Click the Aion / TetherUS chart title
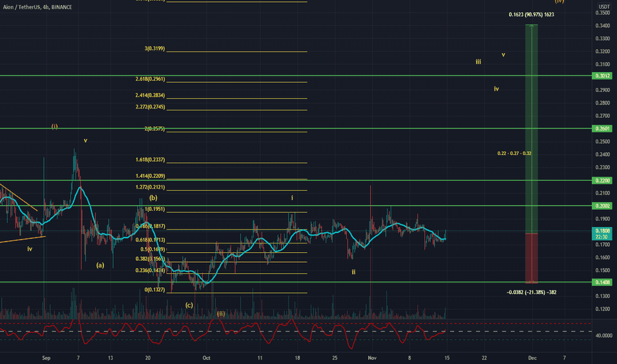Image resolution: width=617 pixels, height=364 pixels. (x=37, y=7)
